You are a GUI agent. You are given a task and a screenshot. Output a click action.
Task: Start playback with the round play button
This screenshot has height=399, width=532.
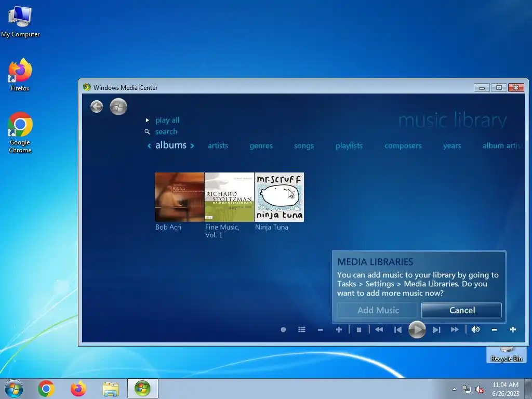click(x=417, y=329)
